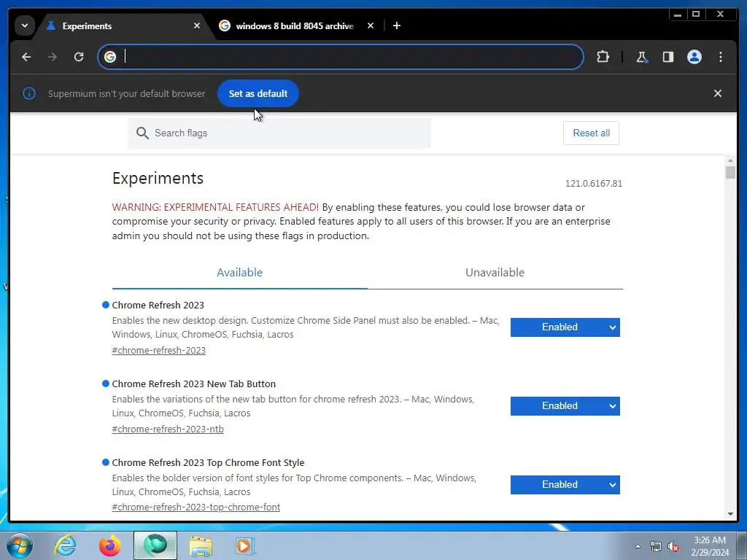Close the windows 8 build 8045 tab

pyautogui.click(x=370, y=26)
